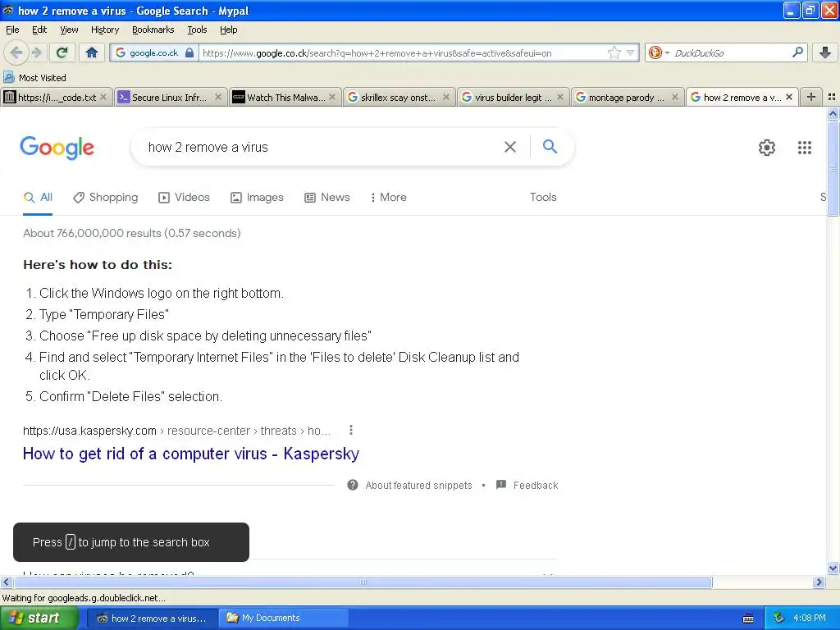
Task: Close the montage parody tab
Action: (675, 97)
